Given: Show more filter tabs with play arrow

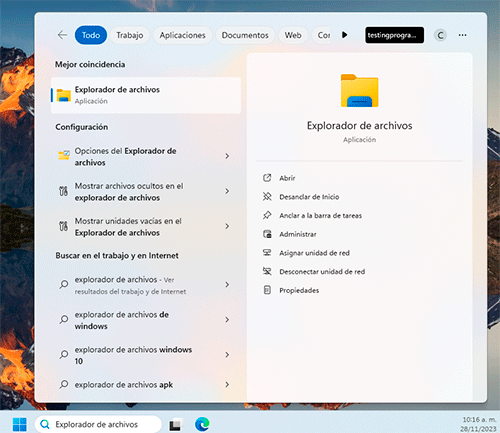Looking at the screenshot, I should (345, 35).
